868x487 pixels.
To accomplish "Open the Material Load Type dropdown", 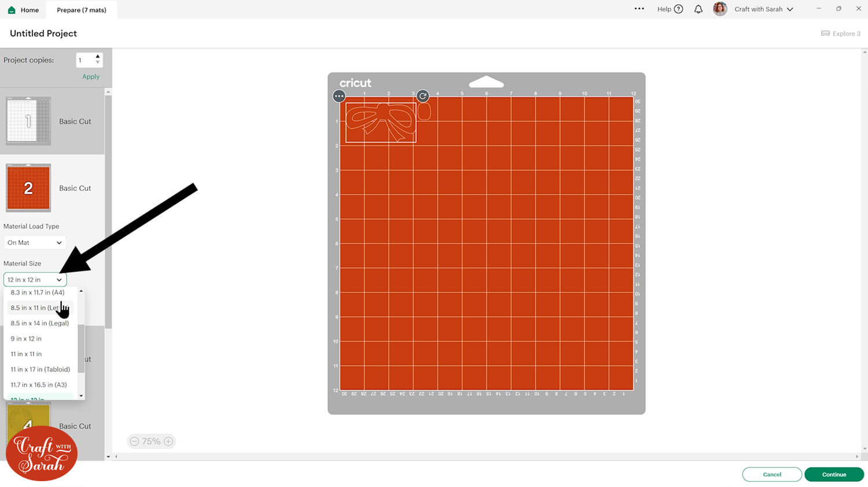I will pyautogui.click(x=35, y=243).
